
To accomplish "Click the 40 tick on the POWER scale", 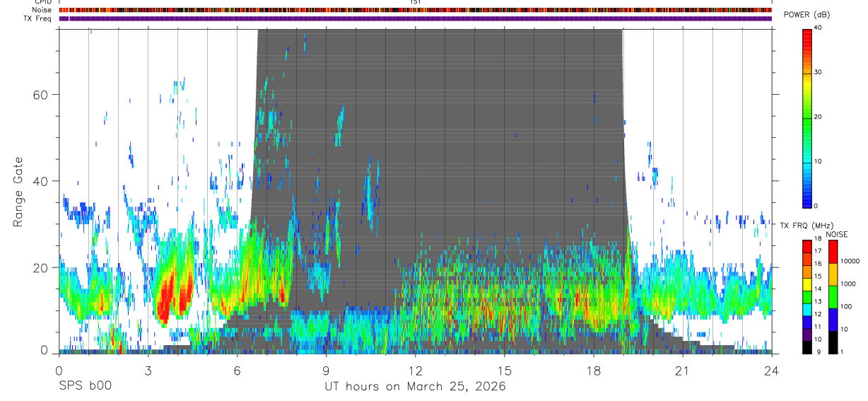I will click(818, 28).
